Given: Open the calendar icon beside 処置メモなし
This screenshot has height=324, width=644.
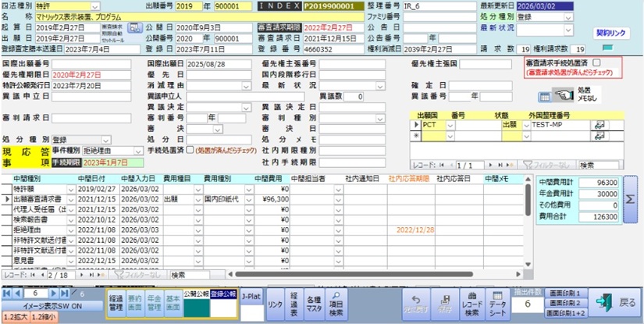Looking at the screenshot, I should (x=544, y=97).
